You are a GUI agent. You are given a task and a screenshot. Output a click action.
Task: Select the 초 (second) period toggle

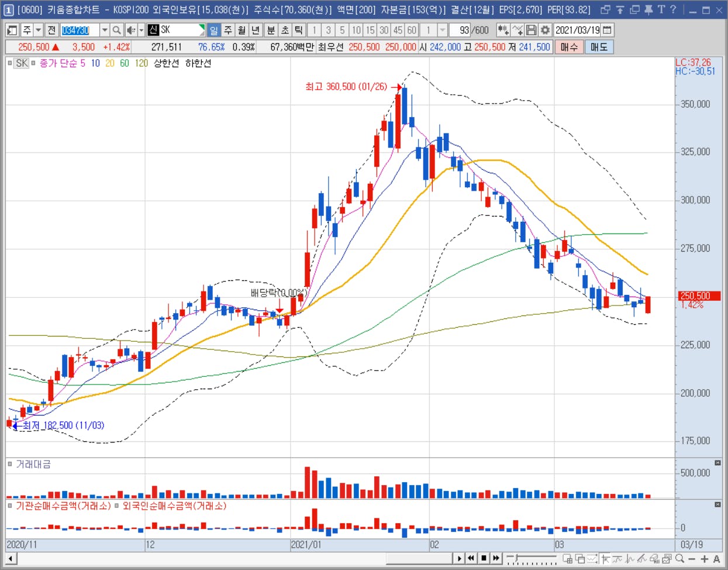pyautogui.click(x=285, y=30)
